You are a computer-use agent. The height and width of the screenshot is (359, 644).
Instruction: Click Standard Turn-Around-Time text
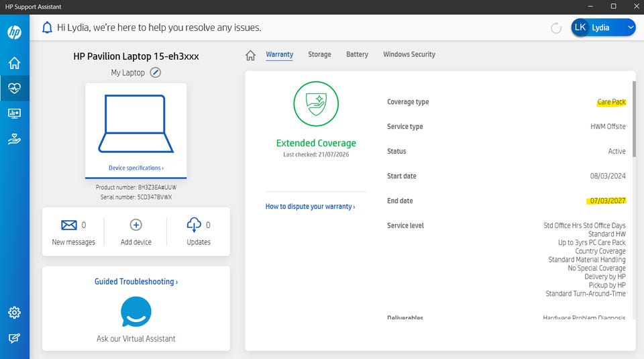tap(586, 294)
